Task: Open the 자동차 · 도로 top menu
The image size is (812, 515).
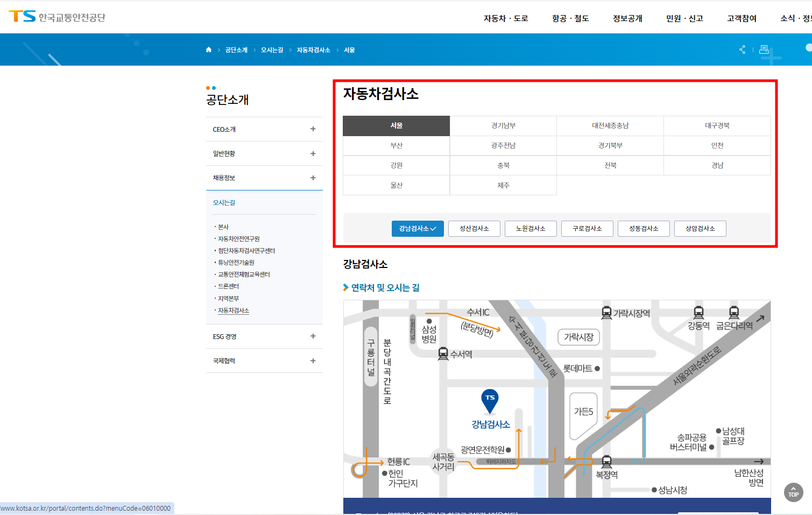Action: [x=506, y=18]
